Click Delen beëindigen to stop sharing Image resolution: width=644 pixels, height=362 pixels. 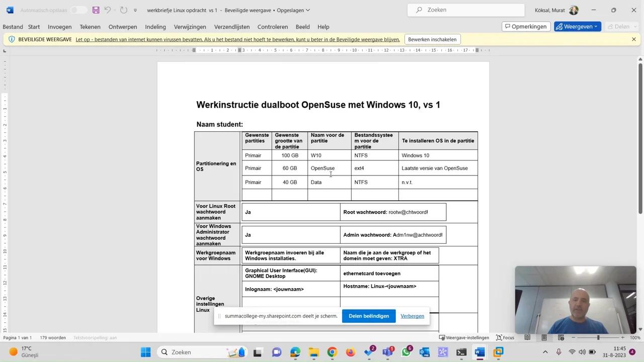(x=369, y=316)
